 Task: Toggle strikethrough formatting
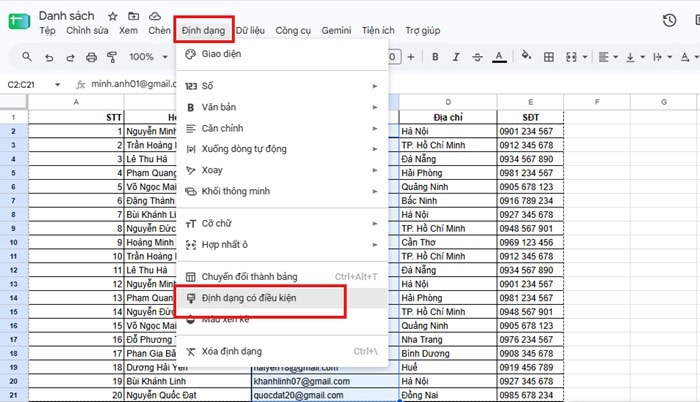pos(477,57)
